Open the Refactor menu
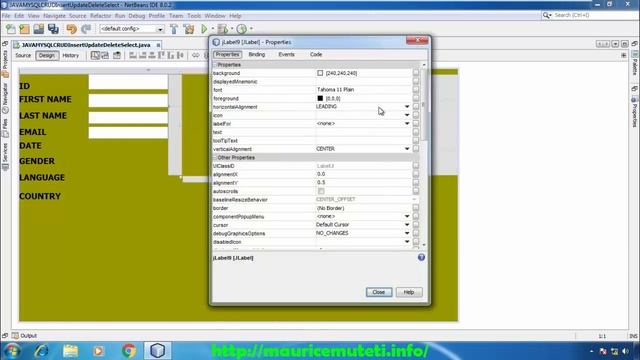Screen dimensions: 640x360 [100, 16]
